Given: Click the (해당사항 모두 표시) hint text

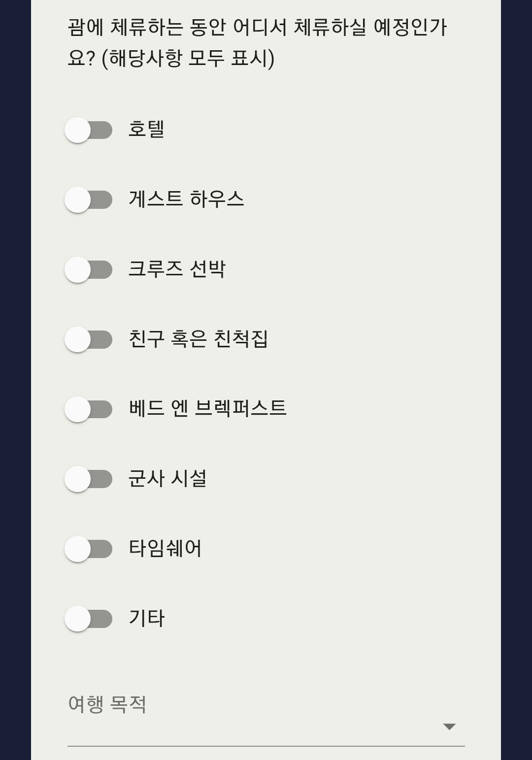Looking at the screenshot, I should (x=188, y=59).
